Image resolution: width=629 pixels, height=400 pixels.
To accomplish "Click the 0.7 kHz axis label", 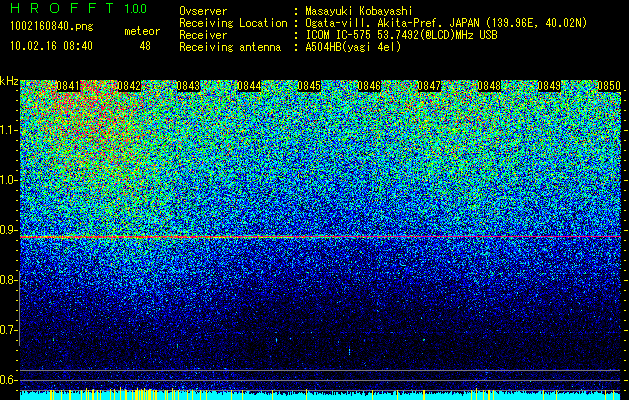I will pos(8,330).
